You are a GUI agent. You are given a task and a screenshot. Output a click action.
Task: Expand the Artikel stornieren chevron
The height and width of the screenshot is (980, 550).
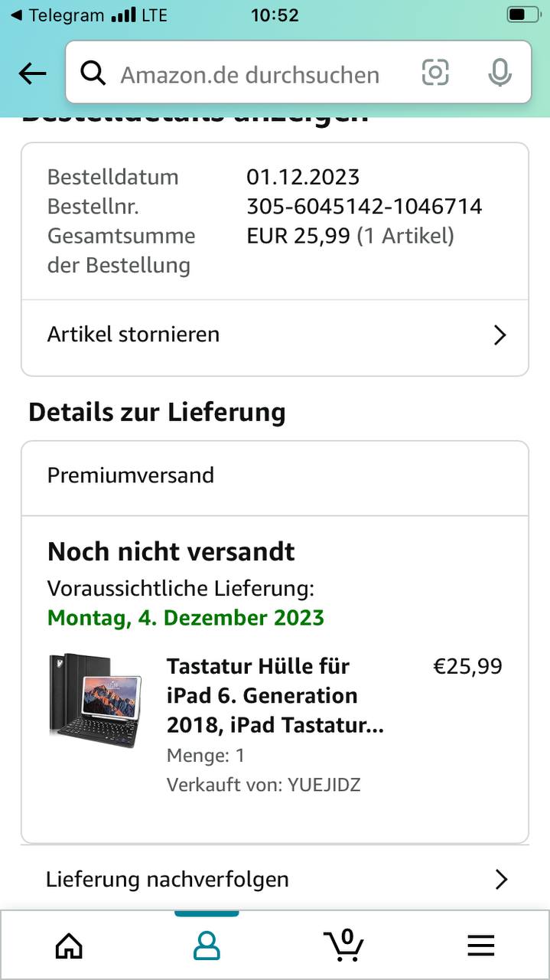(500, 335)
